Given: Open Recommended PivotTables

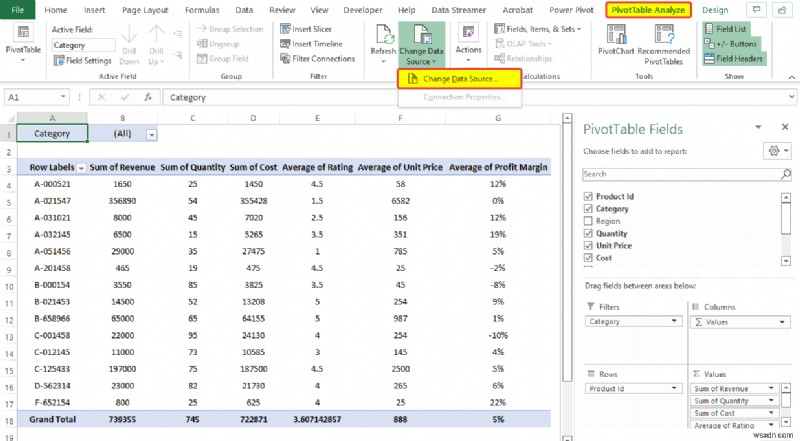Looking at the screenshot, I should 663,45.
